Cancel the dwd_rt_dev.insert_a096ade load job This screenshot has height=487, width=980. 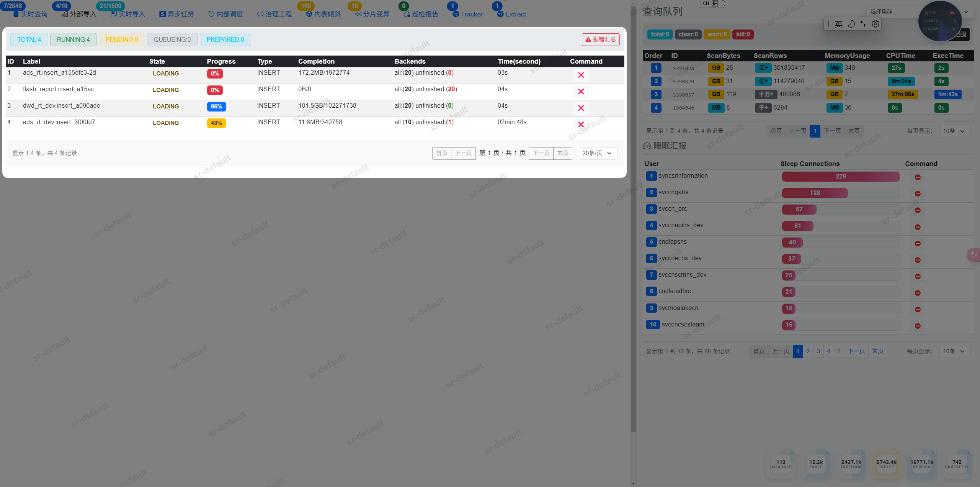click(x=581, y=108)
